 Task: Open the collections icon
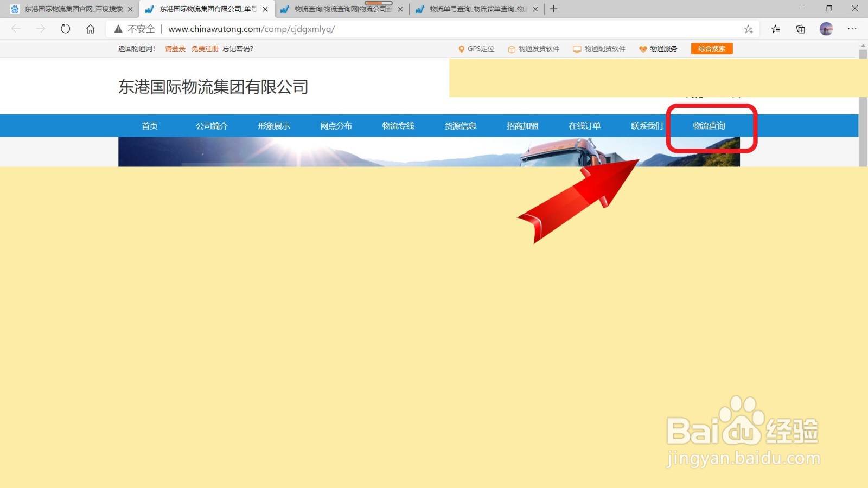coord(801,29)
